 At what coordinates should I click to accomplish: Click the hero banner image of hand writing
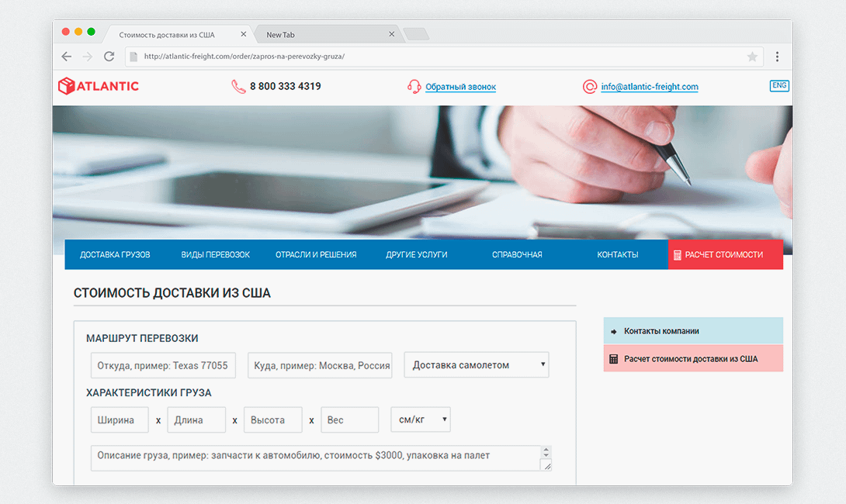[422, 172]
